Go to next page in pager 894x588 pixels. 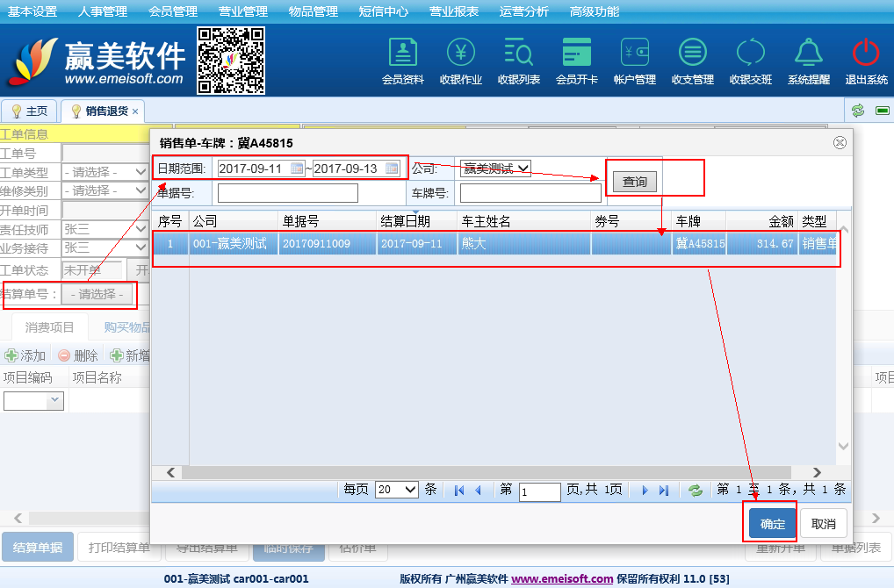click(x=645, y=491)
